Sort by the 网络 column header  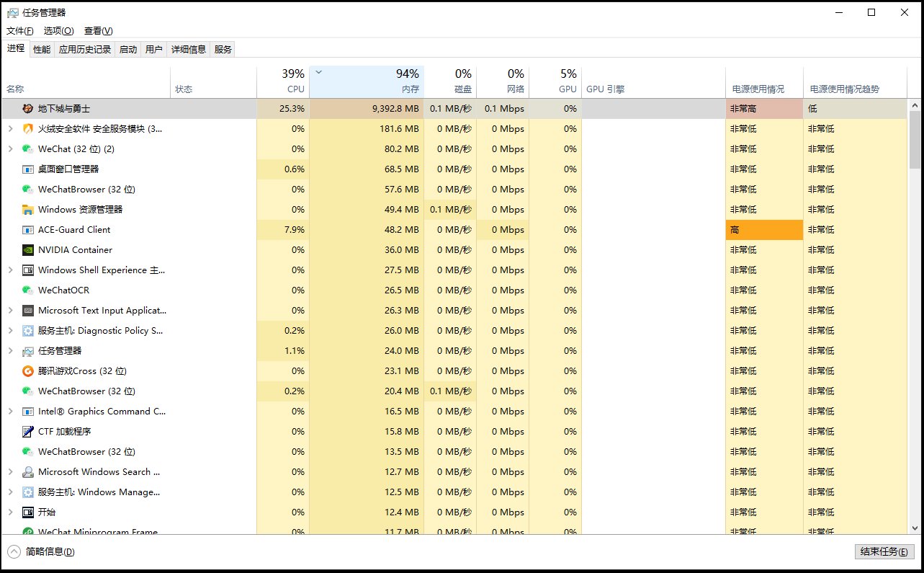503,81
